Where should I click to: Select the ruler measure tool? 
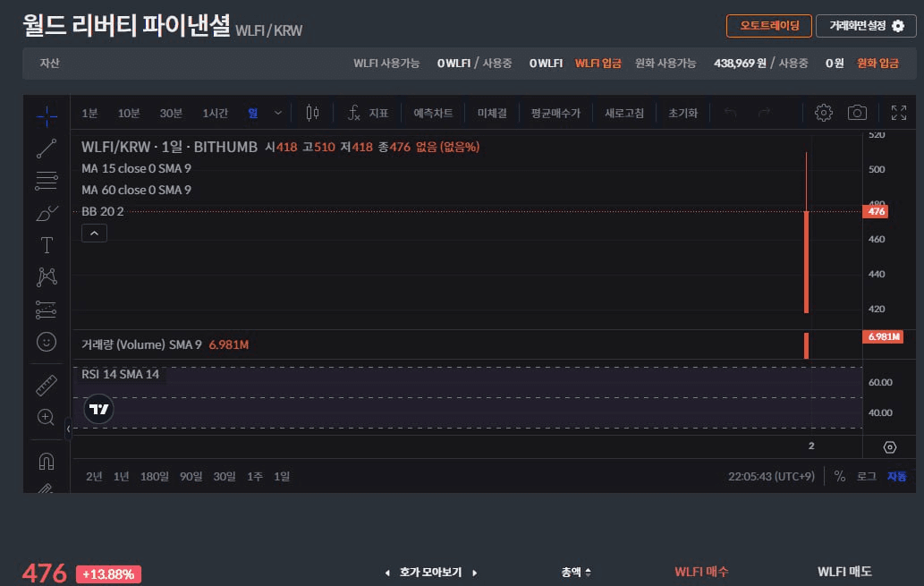click(47, 385)
